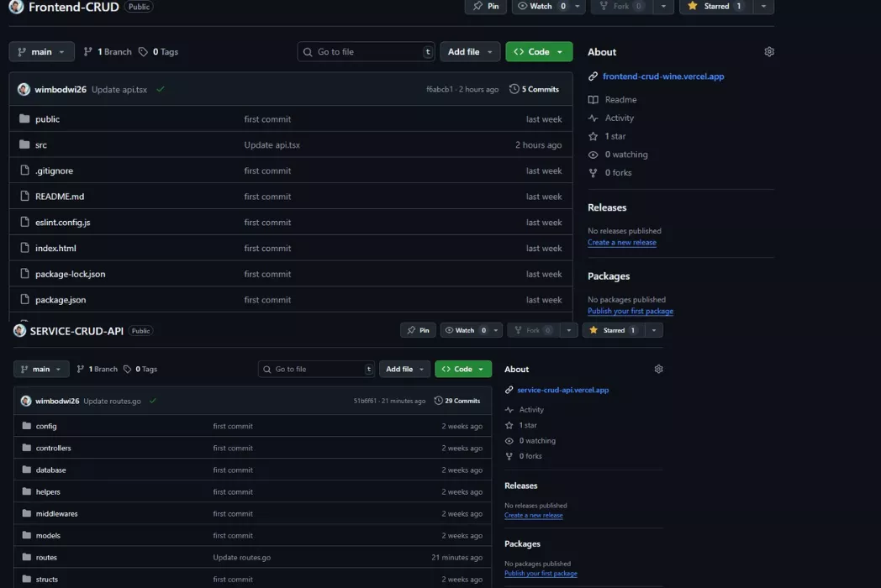Click the public folder icon in Frontend-CRUD
This screenshot has width=881, height=588.
[24, 118]
